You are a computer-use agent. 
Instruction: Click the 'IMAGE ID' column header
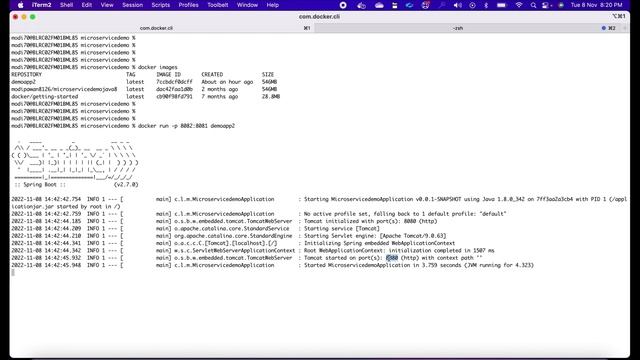[x=168, y=74]
